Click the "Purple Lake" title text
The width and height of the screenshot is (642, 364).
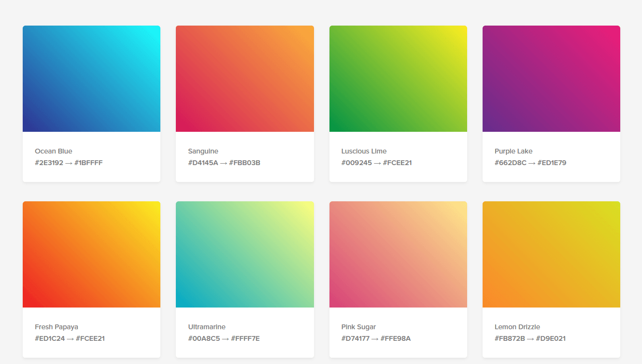514,151
